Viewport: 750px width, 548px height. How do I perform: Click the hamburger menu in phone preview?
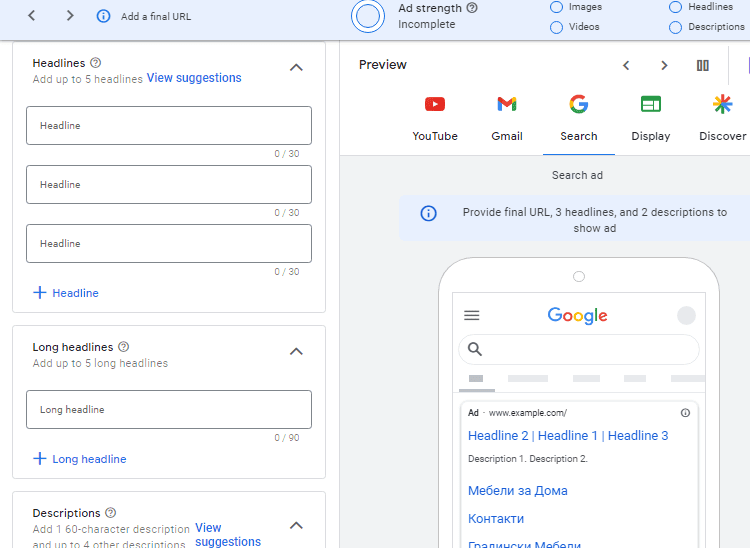pyautogui.click(x=472, y=316)
